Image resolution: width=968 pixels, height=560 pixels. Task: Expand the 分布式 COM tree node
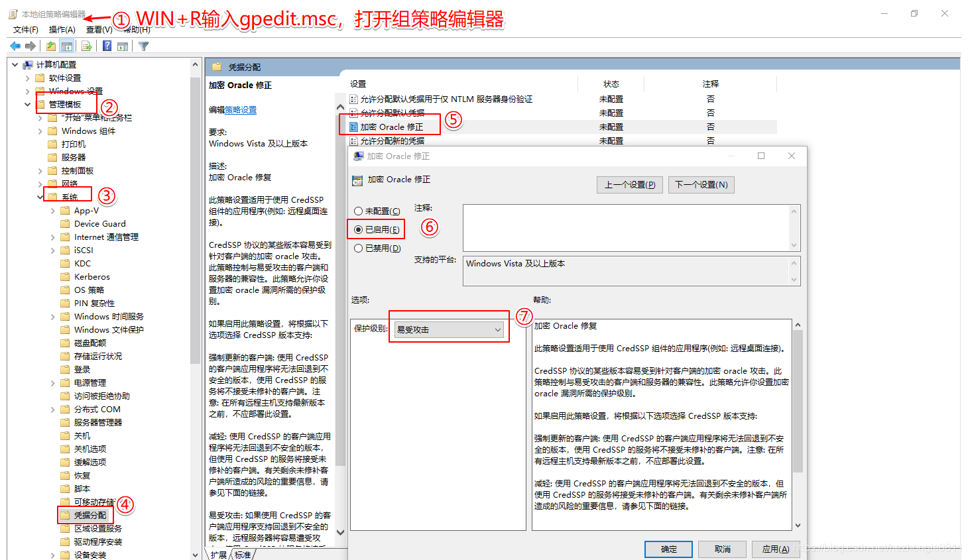pyautogui.click(x=52, y=409)
